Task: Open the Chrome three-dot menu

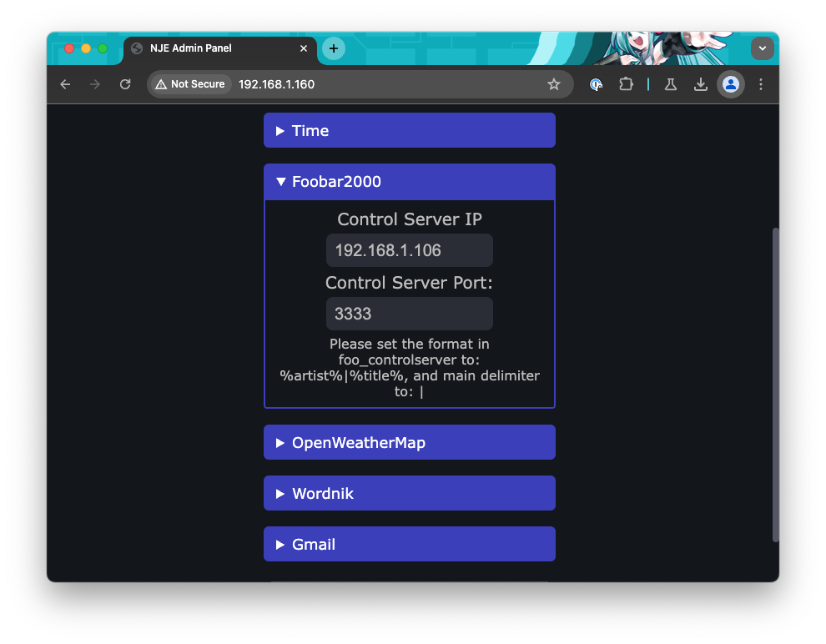Action: pyautogui.click(x=761, y=84)
